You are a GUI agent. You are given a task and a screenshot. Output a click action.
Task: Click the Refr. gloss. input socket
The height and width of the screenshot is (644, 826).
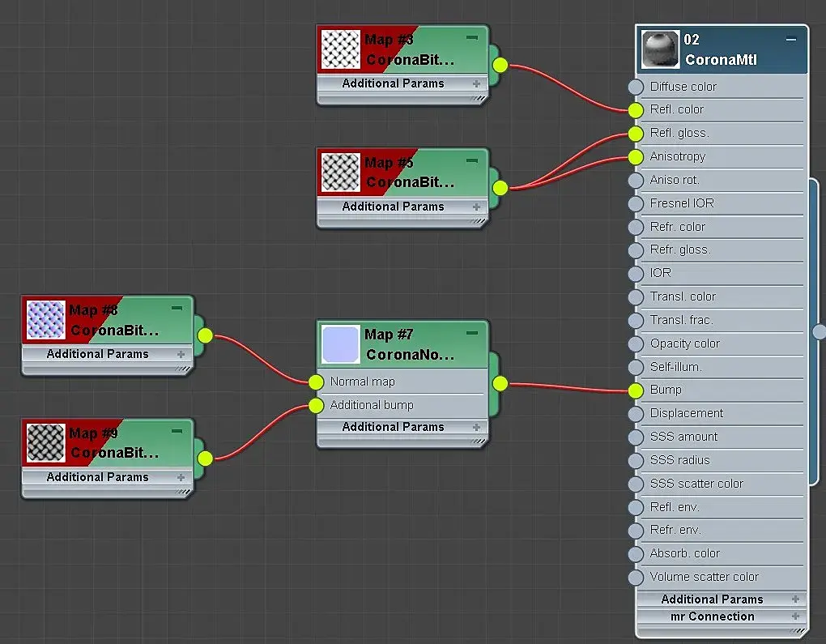[636, 250]
